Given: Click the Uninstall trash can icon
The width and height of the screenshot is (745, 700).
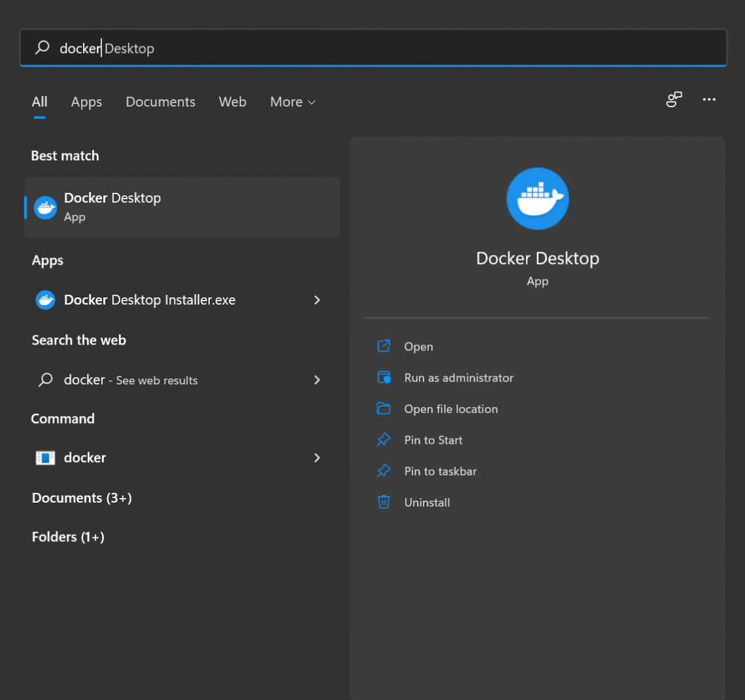Looking at the screenshot, I should click(384, 502).
